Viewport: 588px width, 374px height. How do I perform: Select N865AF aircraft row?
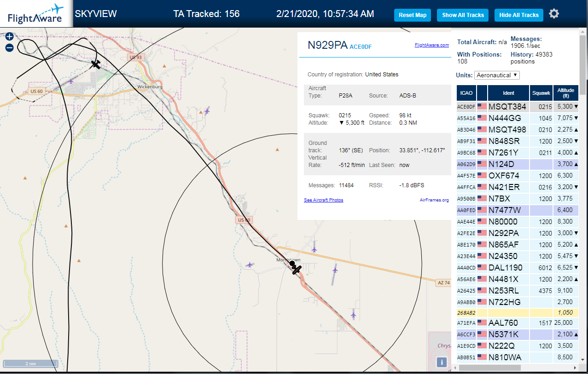click(518, 244)
